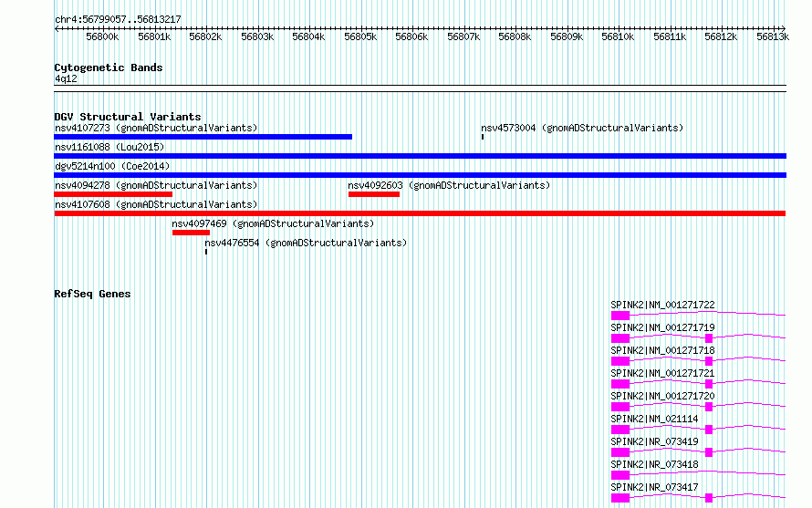812x508 pixels.
Task: Click the small second exon of SPINK2|NM_021114
Action: [709, 430]
